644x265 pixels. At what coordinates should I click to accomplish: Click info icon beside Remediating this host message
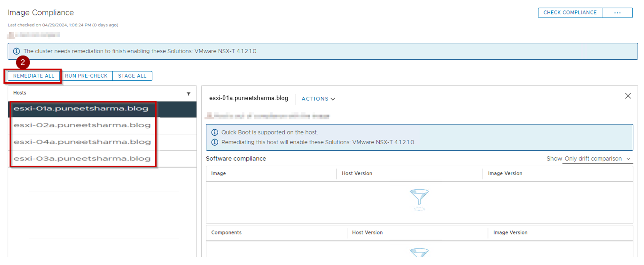[214, 142]
